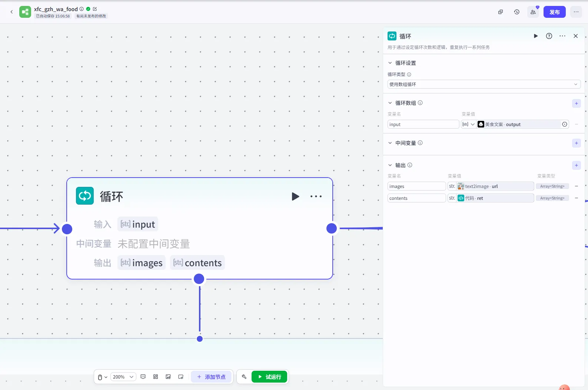588x390 pixels.
Task: Collapse the 输出 section
Action: click(x=390, y=165)
